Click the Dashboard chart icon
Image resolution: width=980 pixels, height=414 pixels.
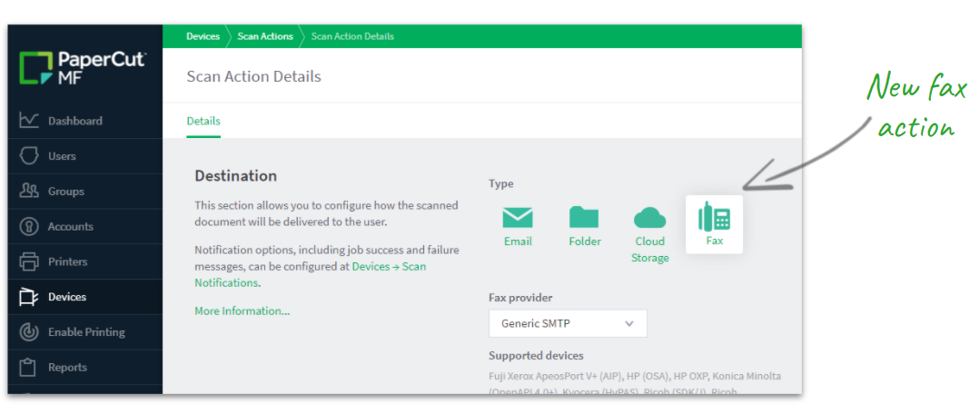coord(29,121)
